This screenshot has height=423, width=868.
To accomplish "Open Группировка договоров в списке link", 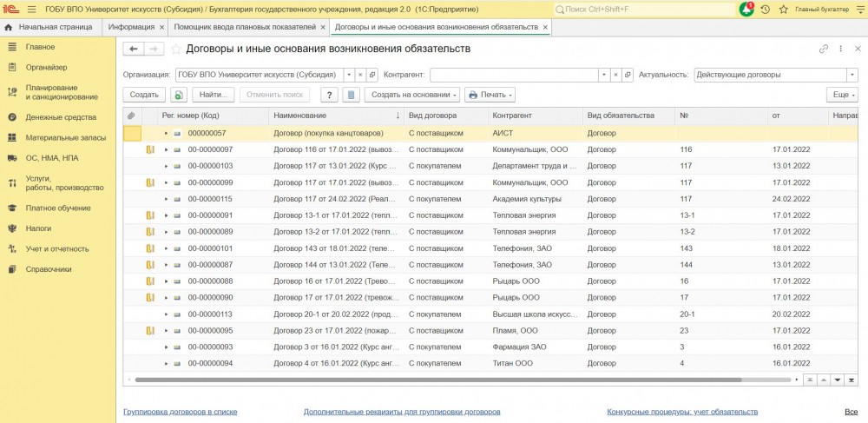I will pyautogui.click(x=180, y=412).
